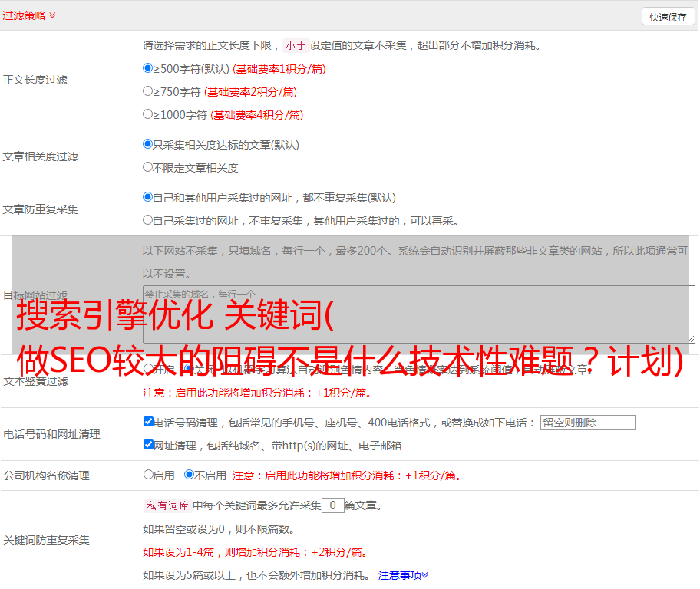Collapse the 过滤策略 section header
Viewport: 700px width, 589px height.
(x=29, y=15)
